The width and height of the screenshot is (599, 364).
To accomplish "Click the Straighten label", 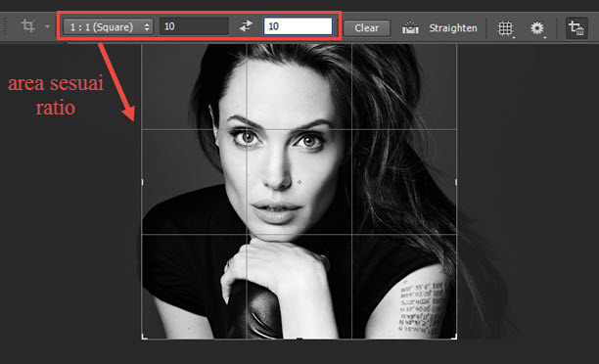I will pos(453,27).
